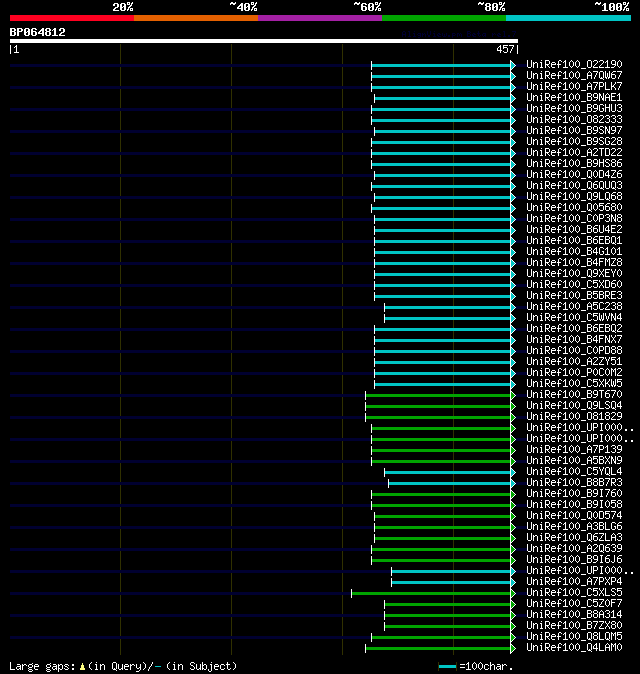Image resolution: width=640 pixels, height=674 pixels.
Task: Open the UniRef100_Q0D4Z6 label
Action: click(x=574, y=175)
